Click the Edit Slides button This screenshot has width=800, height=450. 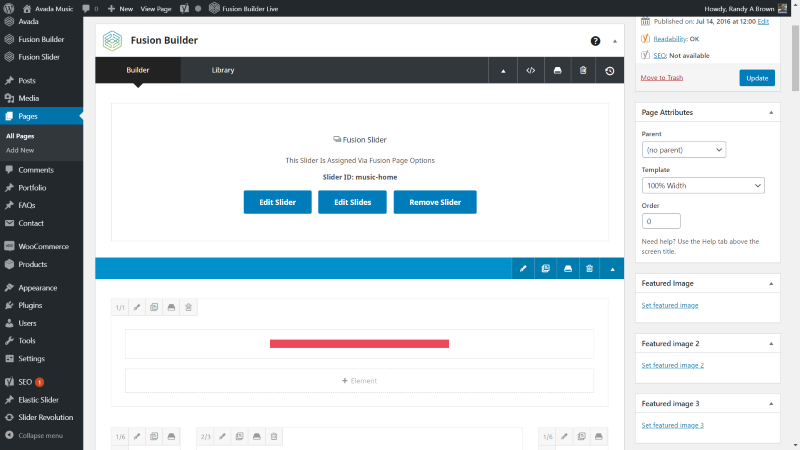tap(353, 202)
